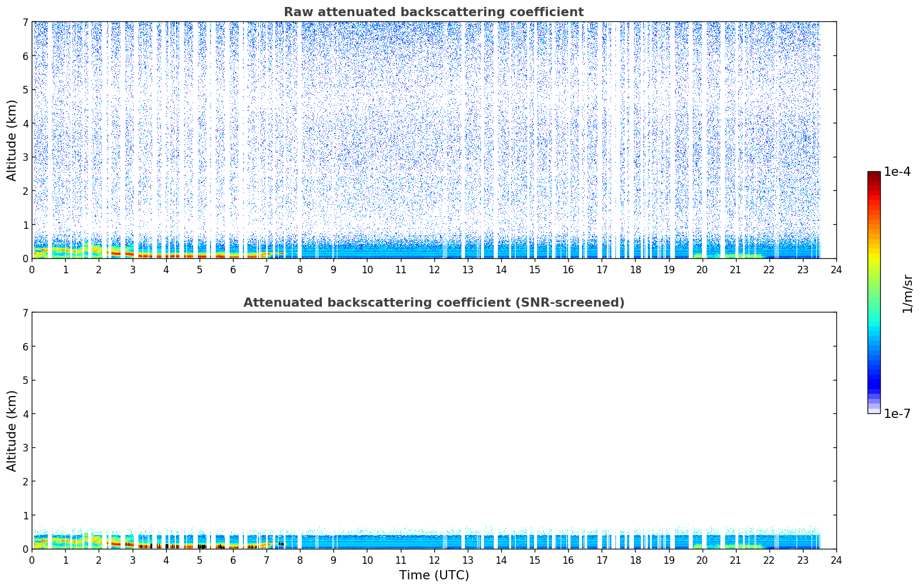The height and width of the screenshot is (588, 920).
Task: Click the "Raw attenuated backscattering coefficient" title
Action: [433, 12]
